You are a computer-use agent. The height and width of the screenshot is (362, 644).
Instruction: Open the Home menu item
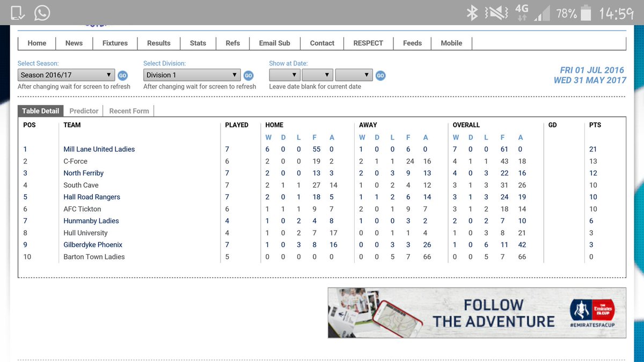point(37,43)
